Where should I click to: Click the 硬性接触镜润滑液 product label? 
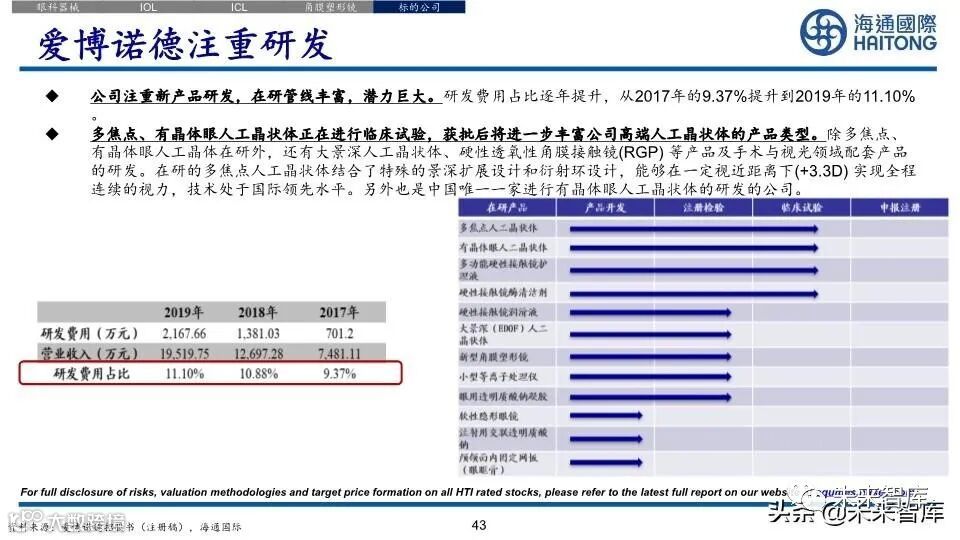pyautogui.click(x=498, y=312)
